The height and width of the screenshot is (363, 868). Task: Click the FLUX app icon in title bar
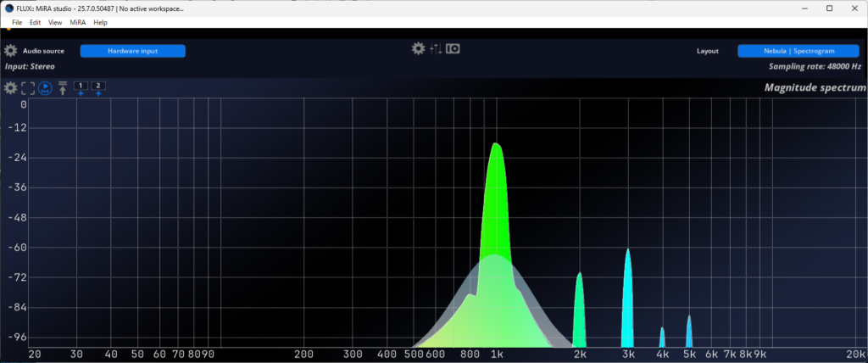click(x=8, y=8)
